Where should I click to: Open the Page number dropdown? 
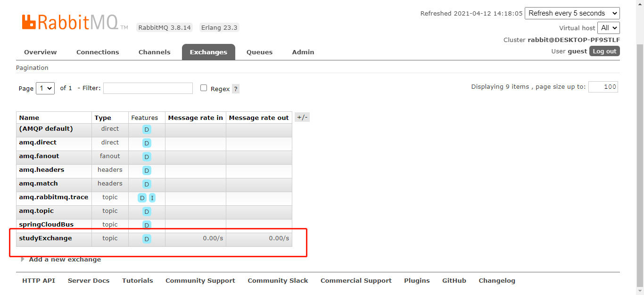pos(45,88)
